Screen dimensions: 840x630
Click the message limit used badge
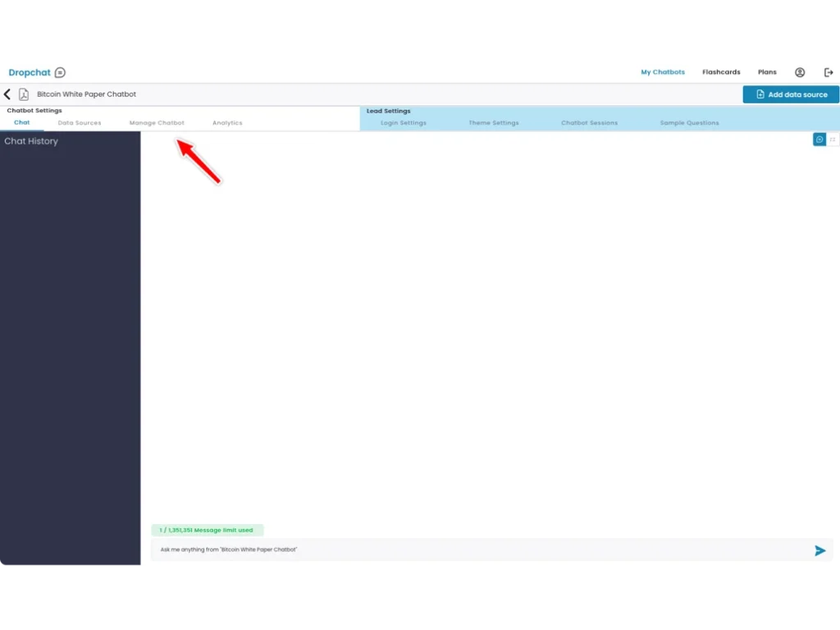[x=207, y=530]
